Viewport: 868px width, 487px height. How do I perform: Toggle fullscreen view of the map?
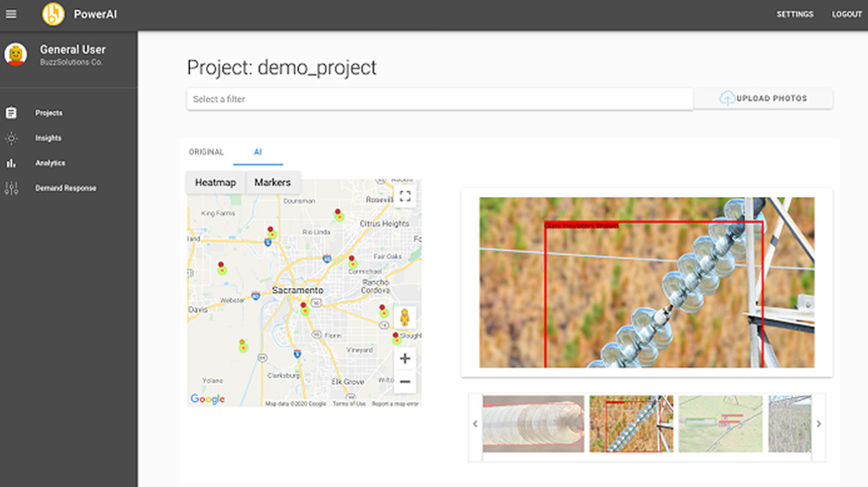point(405,195)
